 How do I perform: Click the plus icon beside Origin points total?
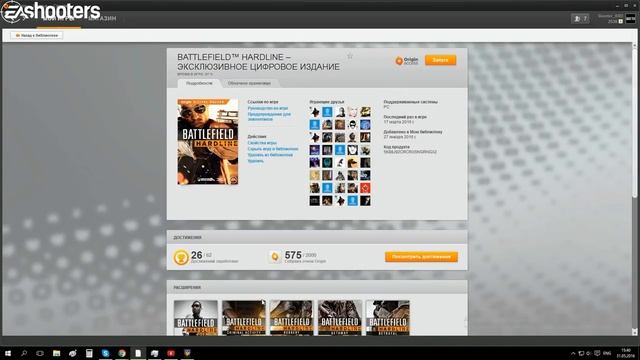click(620, 22)
